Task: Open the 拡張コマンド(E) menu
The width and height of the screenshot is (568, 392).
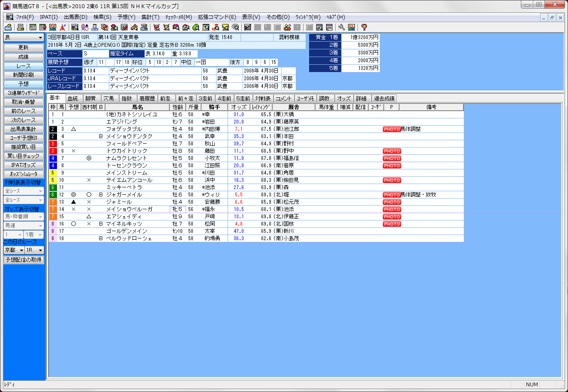Action: pos(217,17)
